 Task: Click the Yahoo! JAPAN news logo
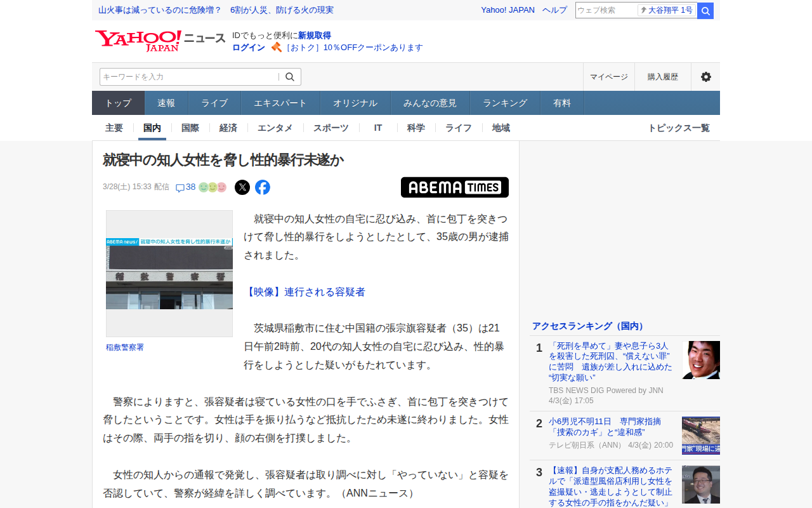(160, 41)
